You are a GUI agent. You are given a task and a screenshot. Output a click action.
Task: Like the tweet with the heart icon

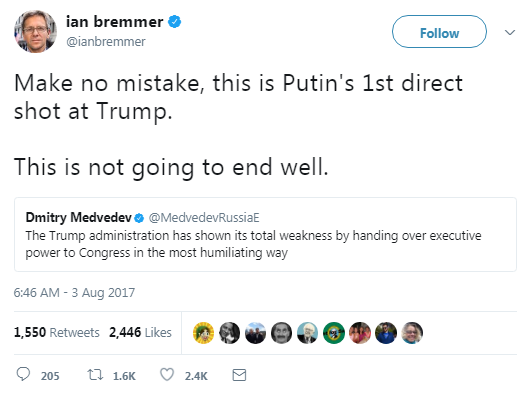point(167,375)
